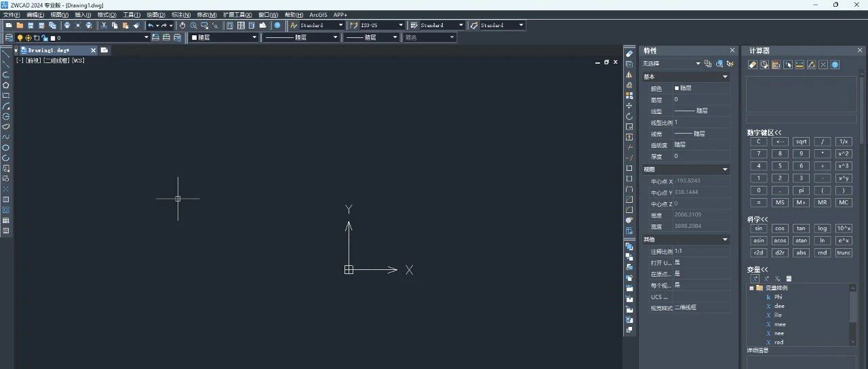Click the calculator Clear History clock icon
This screenshot has width=868, height=369.
764,64
